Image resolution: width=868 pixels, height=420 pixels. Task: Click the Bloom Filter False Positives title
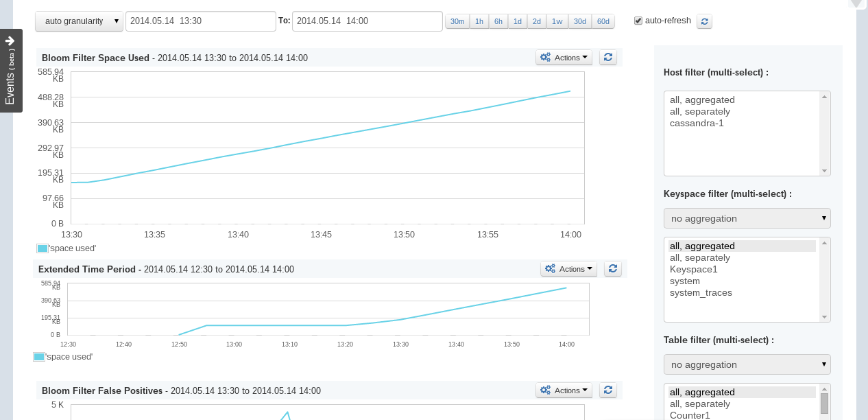[x=102, y=390]
